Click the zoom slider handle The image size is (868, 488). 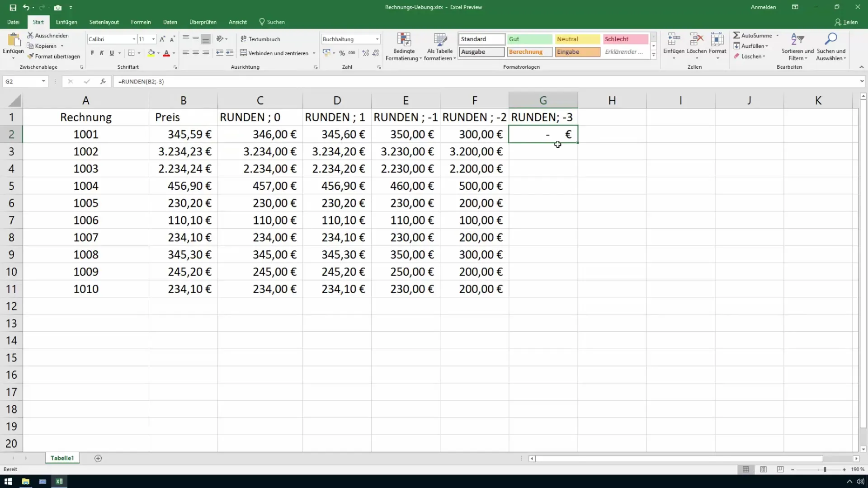point(825,469)
